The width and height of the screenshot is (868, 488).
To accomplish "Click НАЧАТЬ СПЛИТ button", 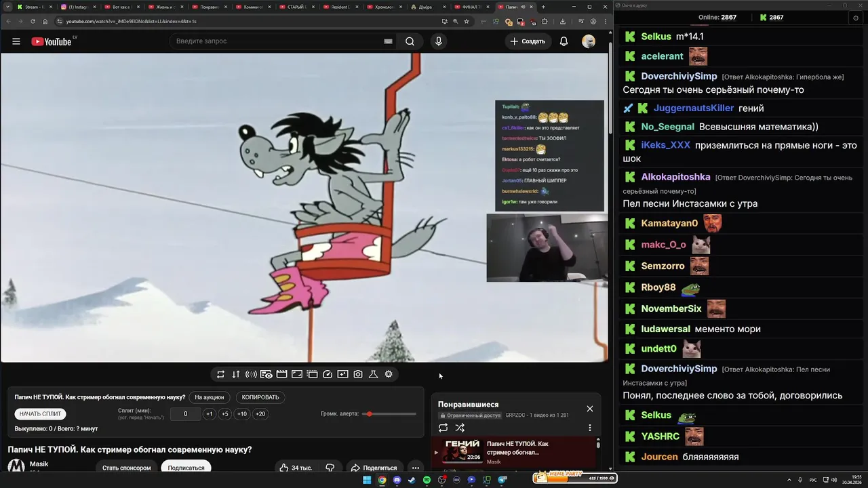I will [x=40, y=413].
